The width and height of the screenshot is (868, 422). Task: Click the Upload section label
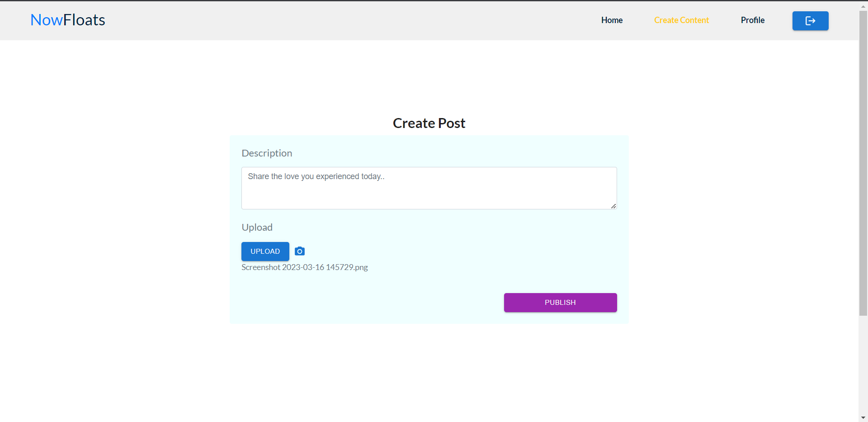click(x=257, y=227)
